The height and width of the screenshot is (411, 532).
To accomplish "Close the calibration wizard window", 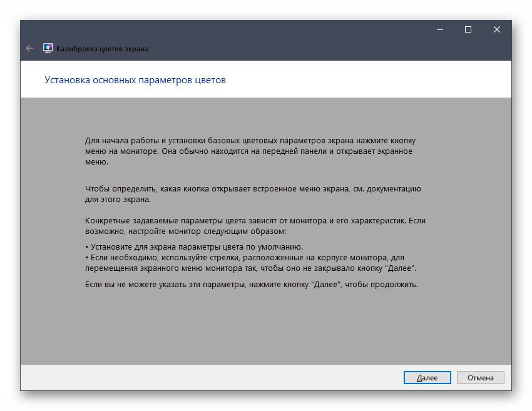I will [496, 29].
